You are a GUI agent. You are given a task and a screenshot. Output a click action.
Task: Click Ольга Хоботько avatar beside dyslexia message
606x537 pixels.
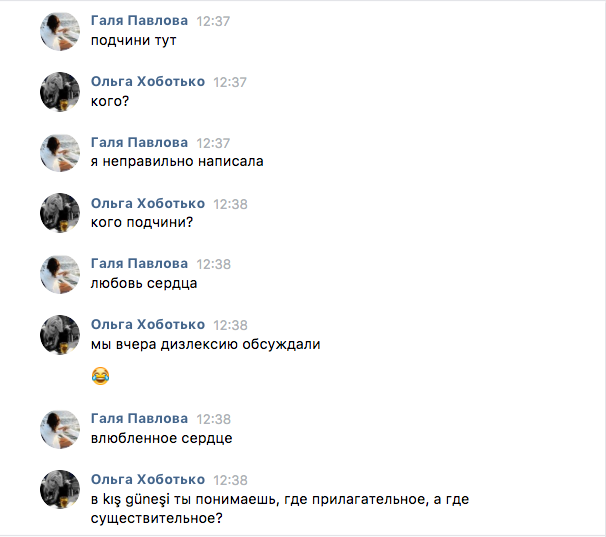pos(60,335)
